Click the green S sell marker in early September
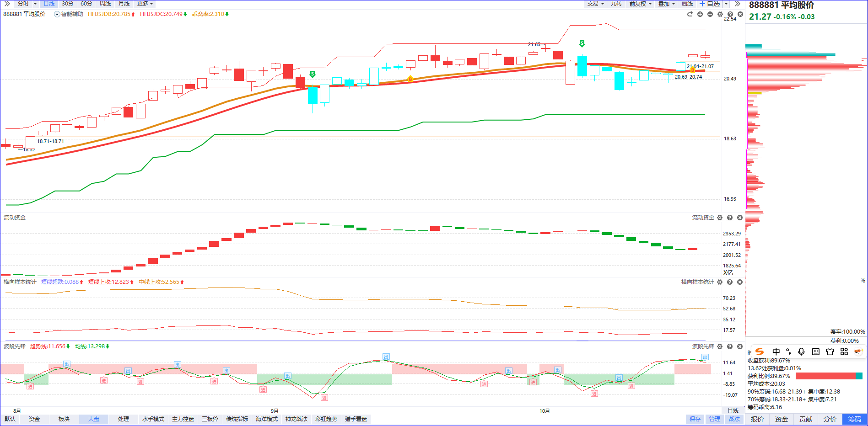This screenshot has height=426, width=868. click(313, 74)
